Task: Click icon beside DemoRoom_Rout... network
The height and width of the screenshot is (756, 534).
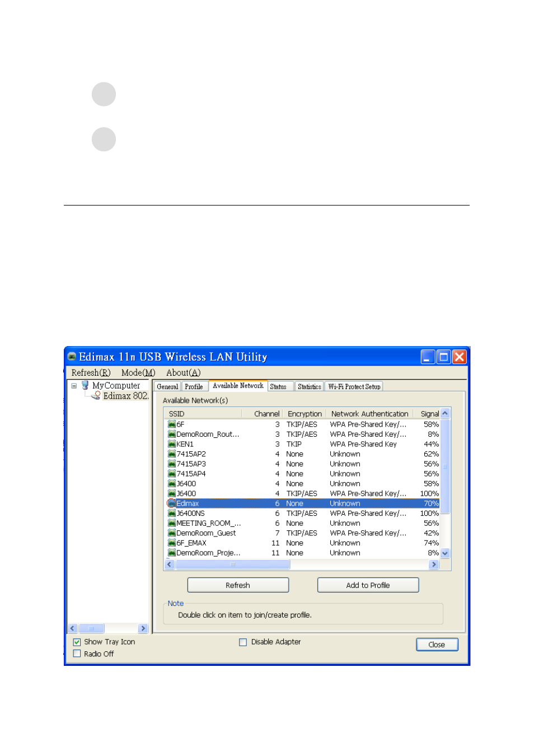Action: point(172,434)
